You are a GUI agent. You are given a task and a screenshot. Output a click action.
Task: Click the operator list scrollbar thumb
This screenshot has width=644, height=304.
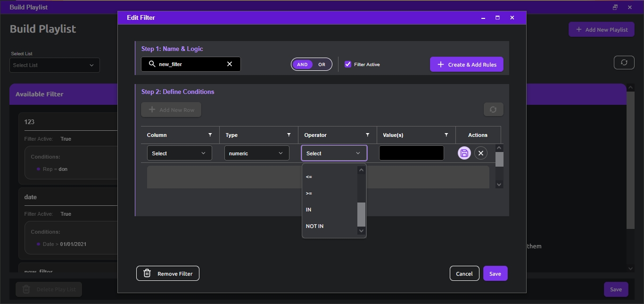click(362, 214)
